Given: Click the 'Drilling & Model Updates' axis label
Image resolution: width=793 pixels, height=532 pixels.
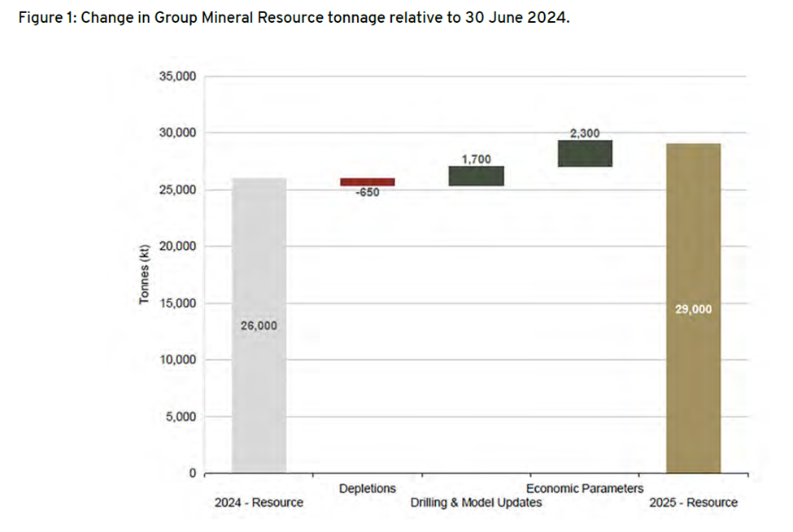Looking at the screenshot, I should (x=476, y=503).
